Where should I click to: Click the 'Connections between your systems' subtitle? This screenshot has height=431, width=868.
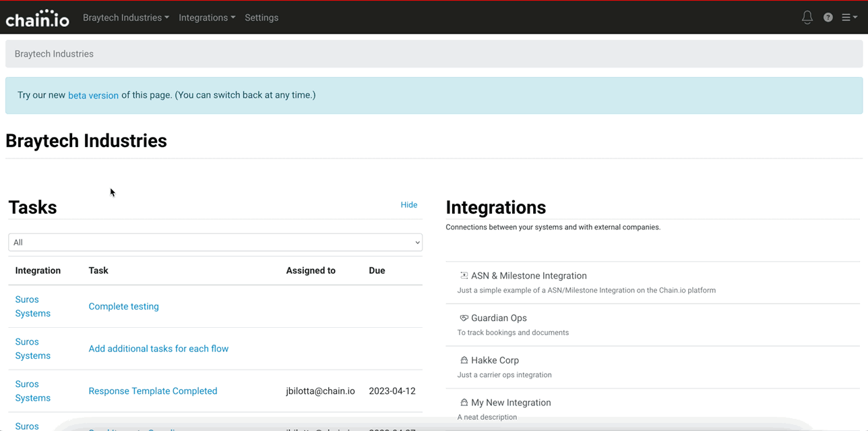point(553,227)
